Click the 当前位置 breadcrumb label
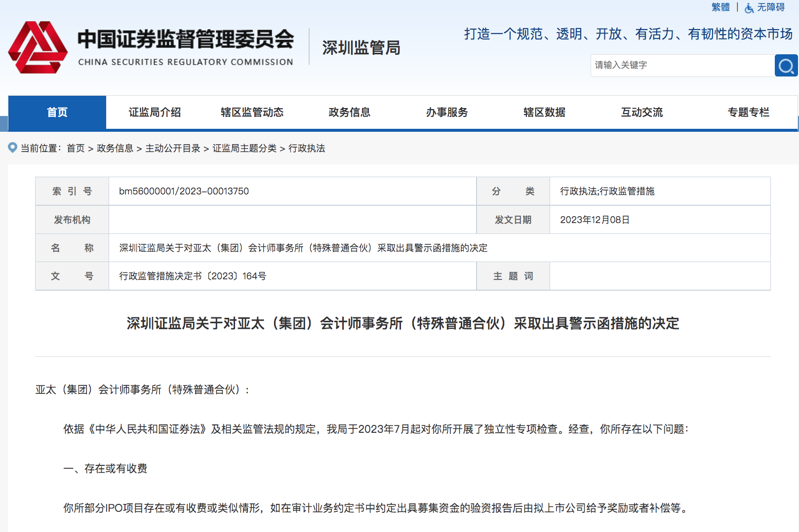 (x=41, y=148)
